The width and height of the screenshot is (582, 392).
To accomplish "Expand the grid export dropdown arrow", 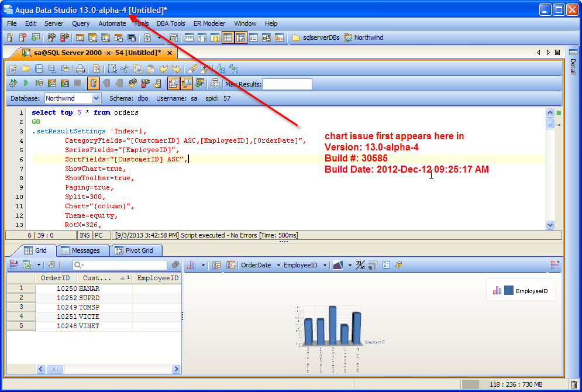I will (39, 264).
